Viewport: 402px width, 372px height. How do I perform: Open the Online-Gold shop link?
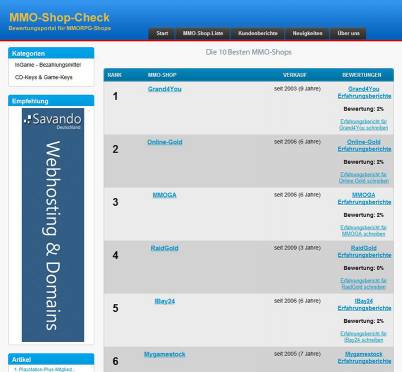165,142
